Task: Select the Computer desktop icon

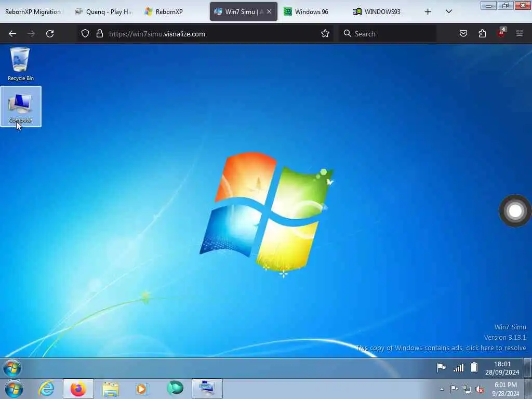Action: coord(21,107)
